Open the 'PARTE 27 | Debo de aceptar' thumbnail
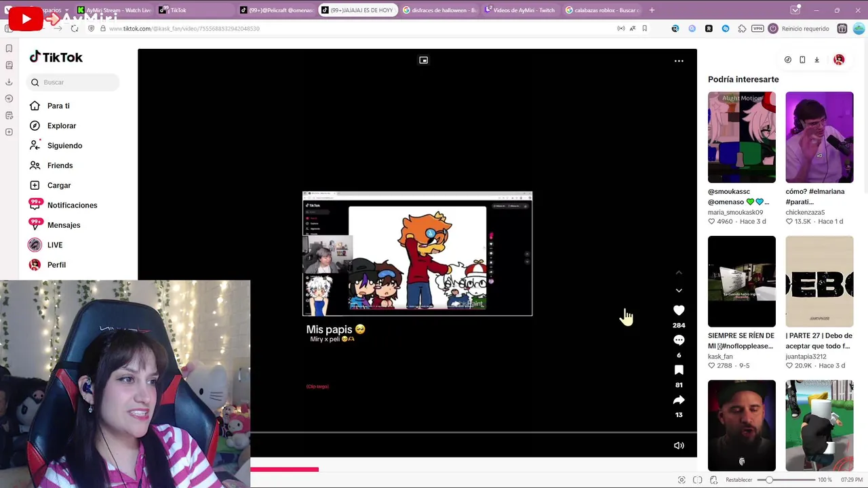 pos(819,281)
